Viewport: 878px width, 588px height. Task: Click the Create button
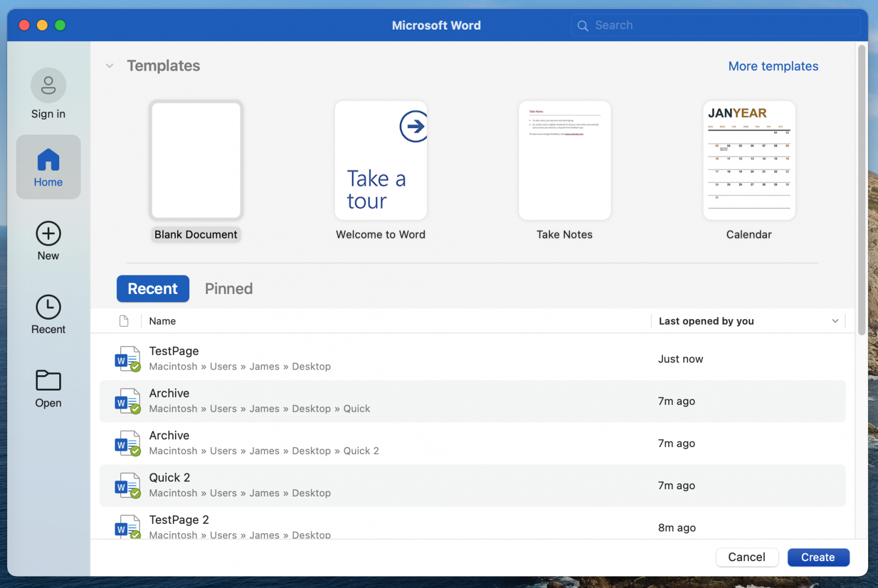coord(818,557)
